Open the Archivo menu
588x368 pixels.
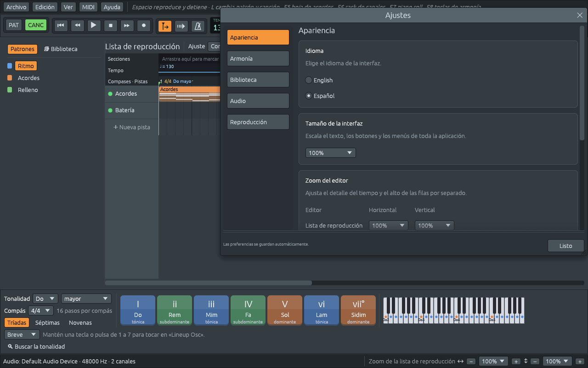(16, 7)
